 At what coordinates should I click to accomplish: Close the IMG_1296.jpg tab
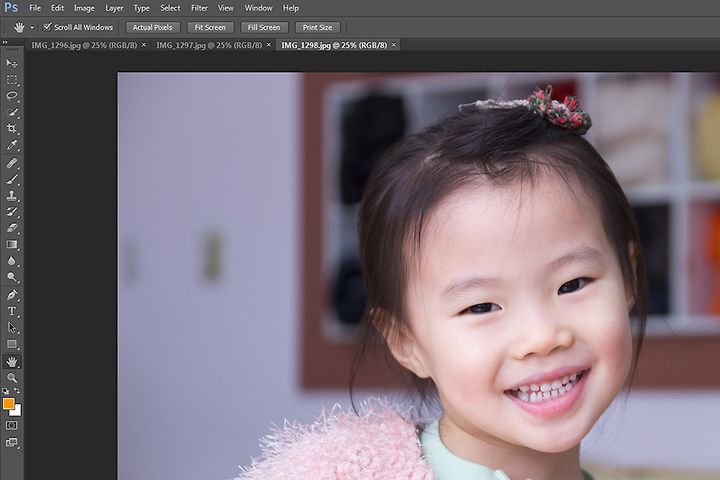click(144, 45)
